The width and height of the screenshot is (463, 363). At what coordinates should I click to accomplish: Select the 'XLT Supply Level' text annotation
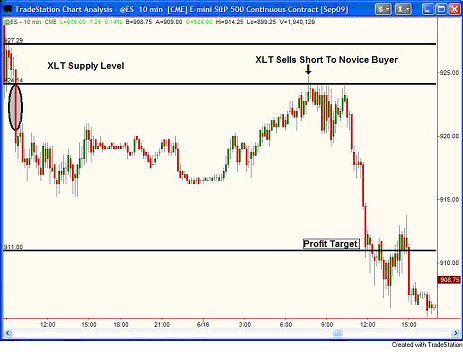point(86,66)
